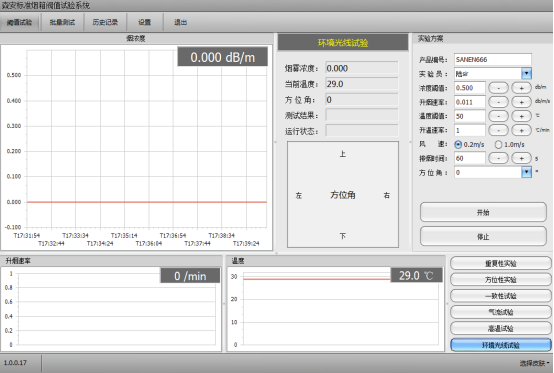Image resolution: width=554 pixels, height=373 pixels.
Task: Increase 温度阈值 with plus button
Action: pyautogui.click(x=521, y=116)
